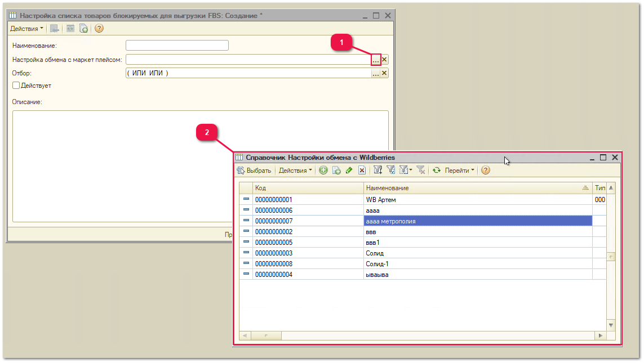Click the copy-with-plus icon in FBS settings toolbar
The height and width of the screenshot is (363, 644).
click(83, 28)
